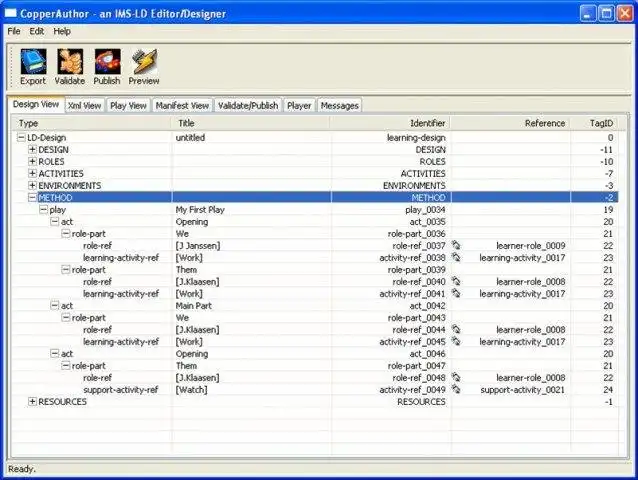Switch to the Play View tab
The width and height of the screenshot is (638, 480).
click(x=129, y=105)
